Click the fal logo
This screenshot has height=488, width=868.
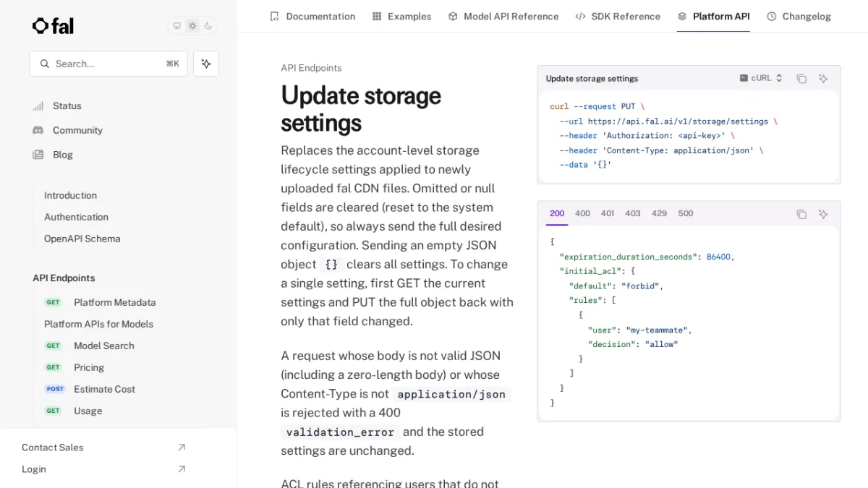(53, 26)
